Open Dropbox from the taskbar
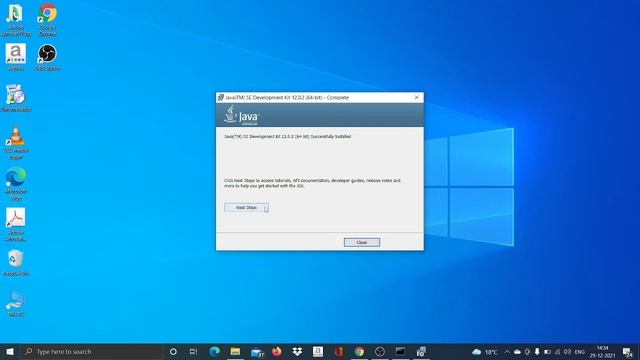 coord(297,351)
